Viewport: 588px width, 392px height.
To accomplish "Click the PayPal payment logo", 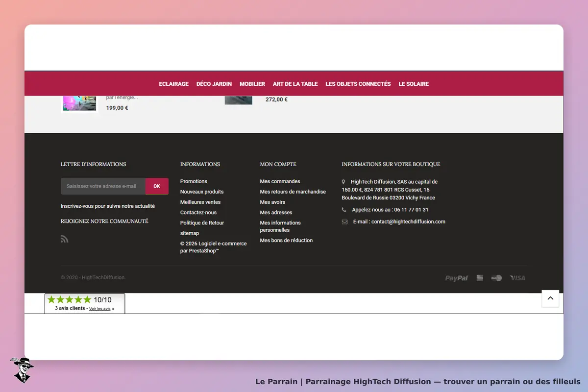I will click(456, 278).
